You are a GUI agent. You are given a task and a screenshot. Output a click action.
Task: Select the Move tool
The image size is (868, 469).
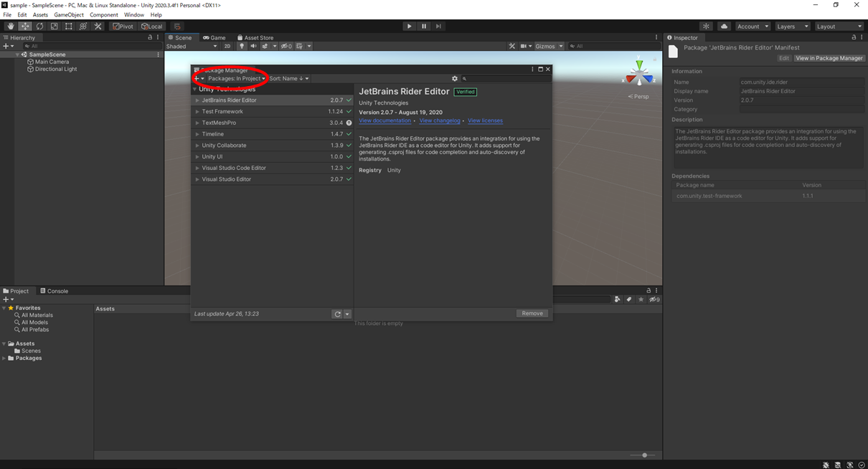click(x=24, y=26)
